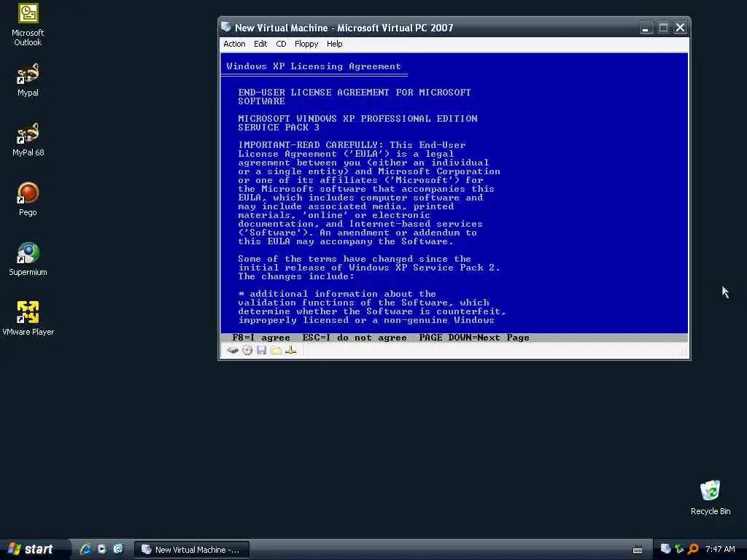Open the Floppy menu
This screenshot has width=747, height=560.
point(306,44)
